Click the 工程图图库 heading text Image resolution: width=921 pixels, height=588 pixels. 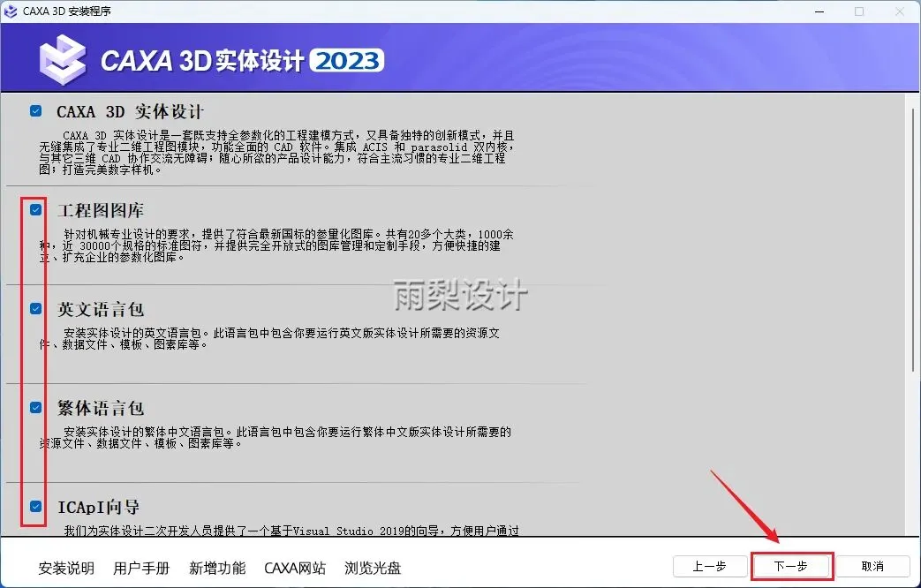tap(101, 210)
